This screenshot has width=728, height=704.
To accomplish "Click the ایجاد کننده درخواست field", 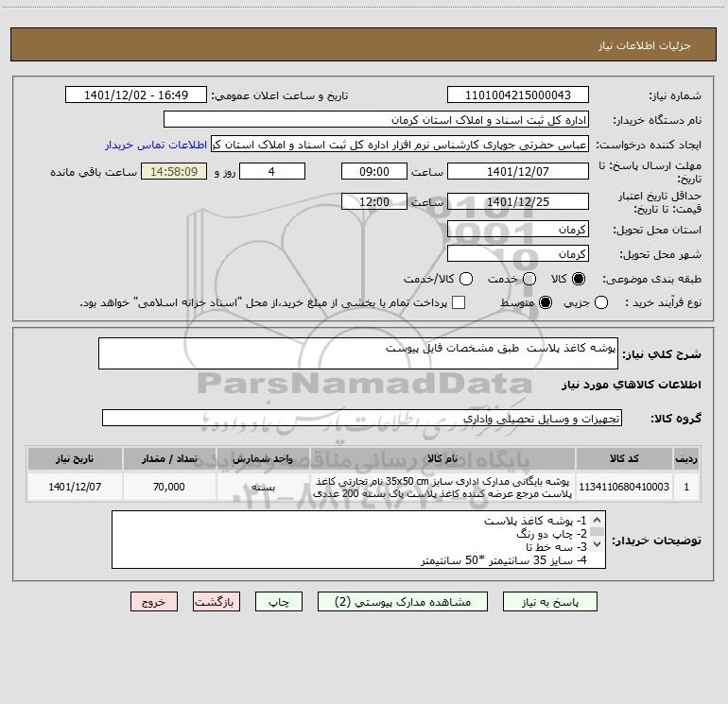I will point(400,145).
